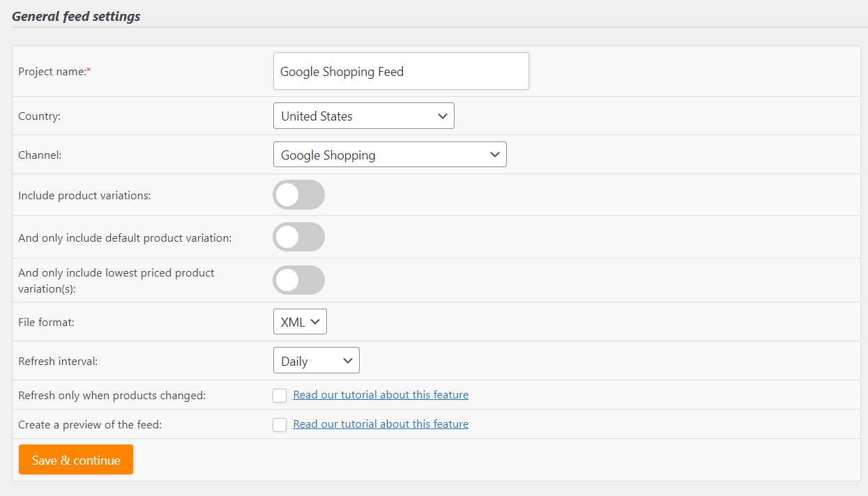Turn on lowest priced product variation toggle

coord(298,280)
